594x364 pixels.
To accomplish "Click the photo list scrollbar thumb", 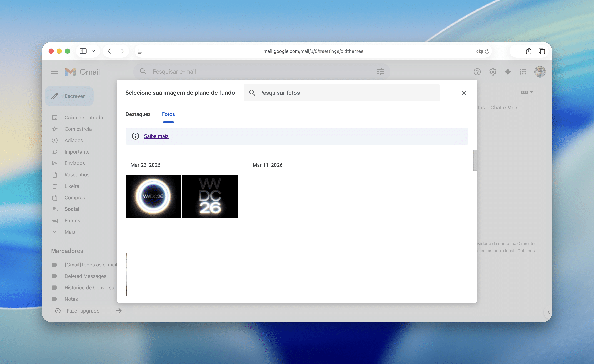I will 475,160.
